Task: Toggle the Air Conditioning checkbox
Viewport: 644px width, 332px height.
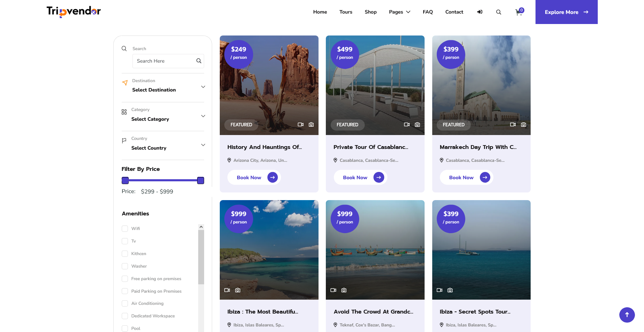Action: (125, 303)
